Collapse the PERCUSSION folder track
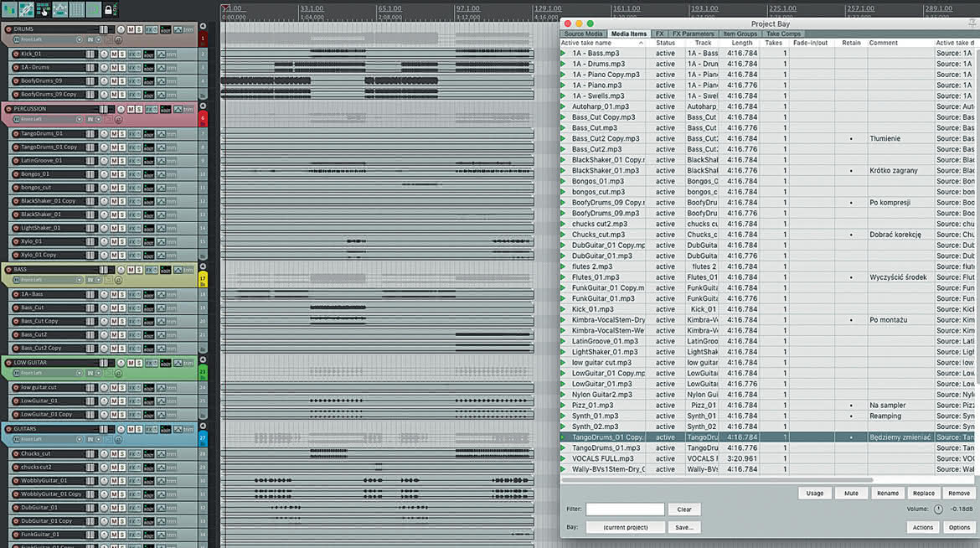980x548 pixels. [203, 106]
